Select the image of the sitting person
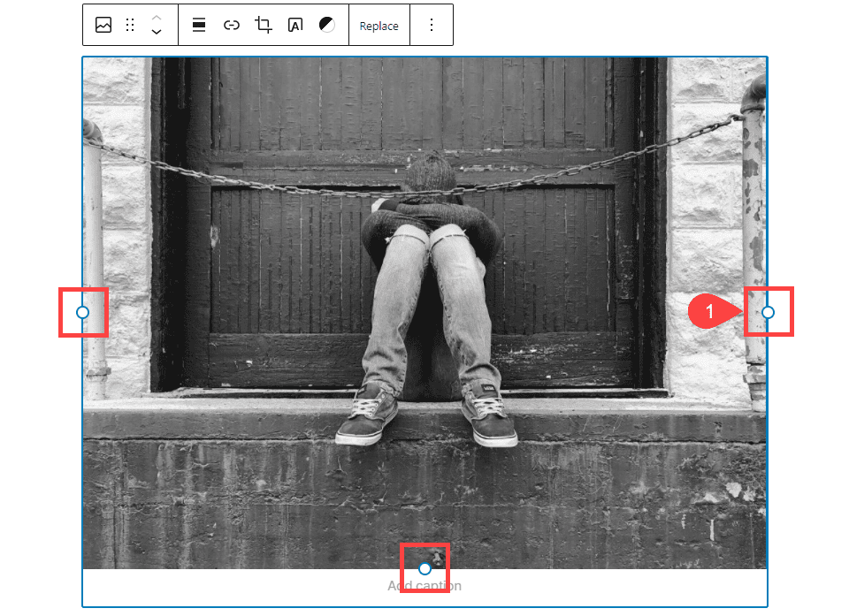Screen dimensions: 849x616 424,283
